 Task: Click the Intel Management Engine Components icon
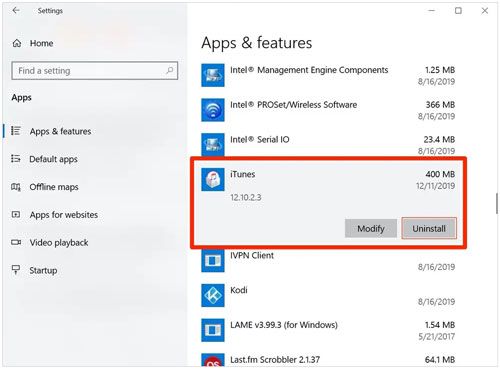pos(213,75)
